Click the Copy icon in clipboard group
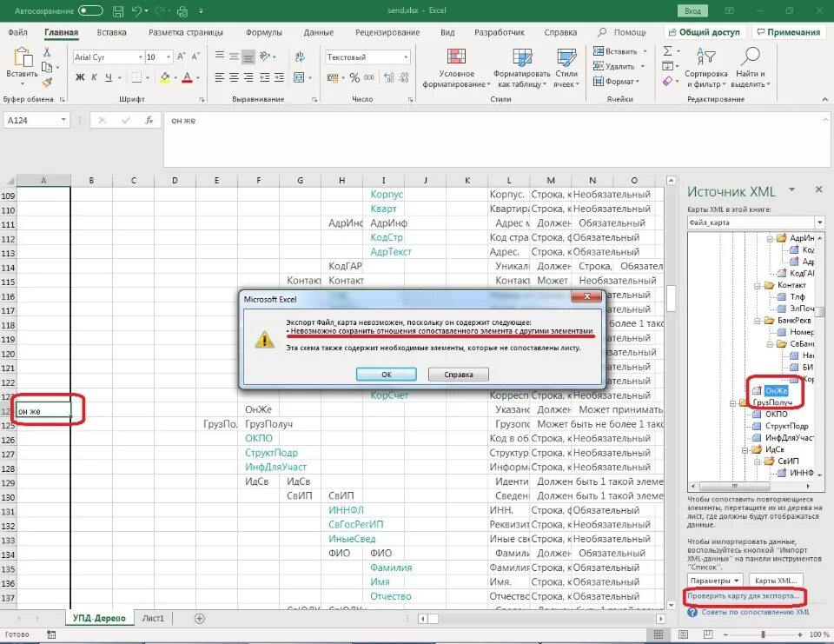The width and height of the screenshot is (834, 644). point(47,67)
